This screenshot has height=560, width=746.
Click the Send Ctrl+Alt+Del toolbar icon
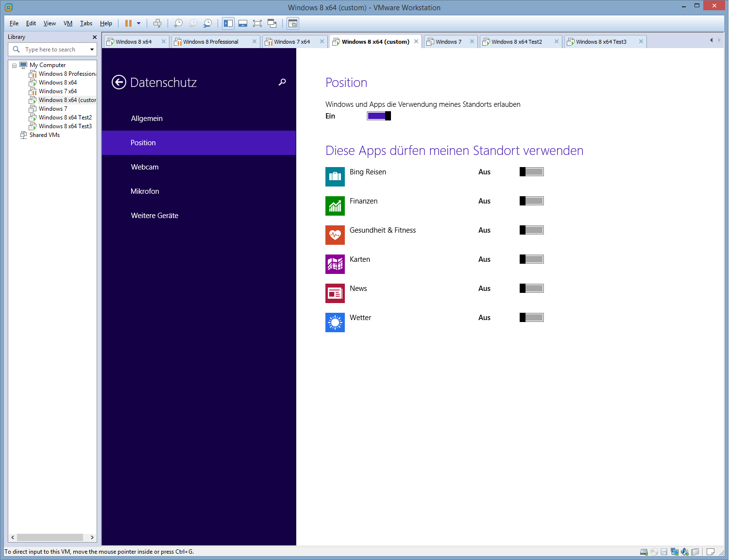[157, 23]
